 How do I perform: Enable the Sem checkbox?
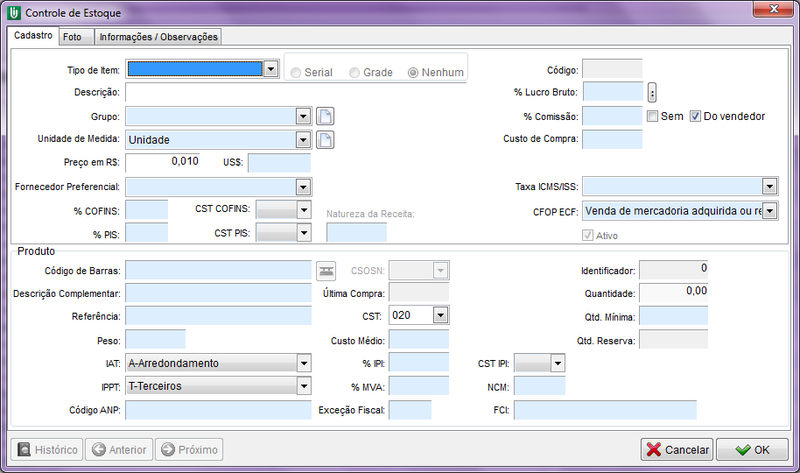[x=653, y=116]
